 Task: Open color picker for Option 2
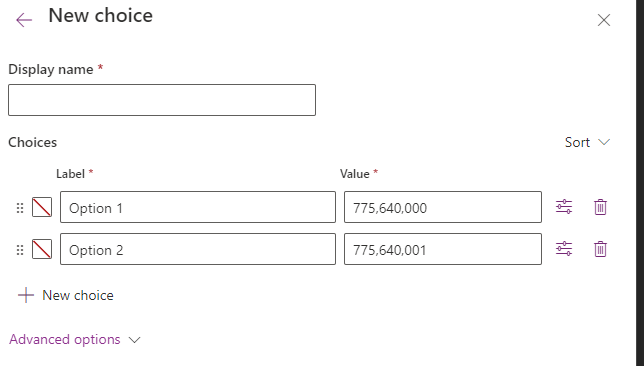(42, 249)
